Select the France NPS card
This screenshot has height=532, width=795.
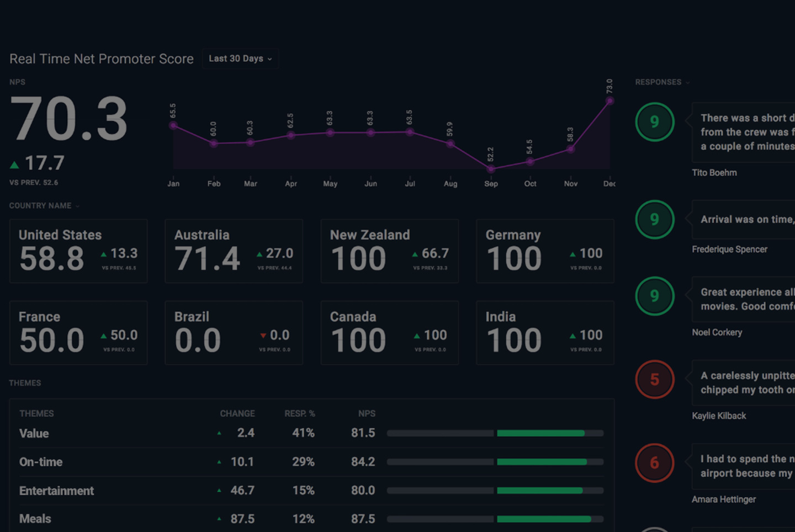[78, 333]
